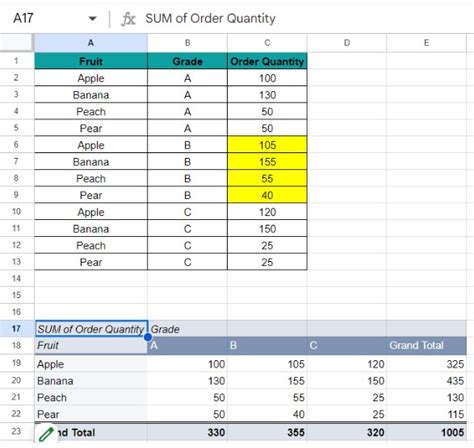Select the Grand Total column header cell

tap(426, 345)
